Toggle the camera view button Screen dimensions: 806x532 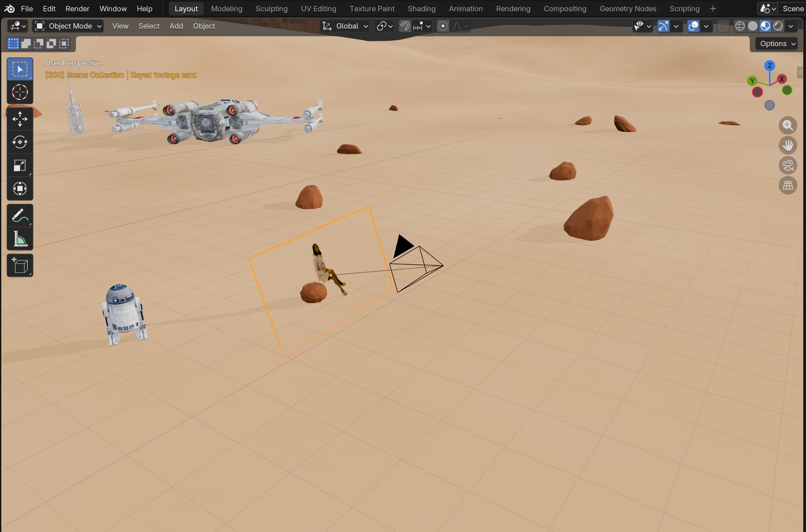coord(788,165)
